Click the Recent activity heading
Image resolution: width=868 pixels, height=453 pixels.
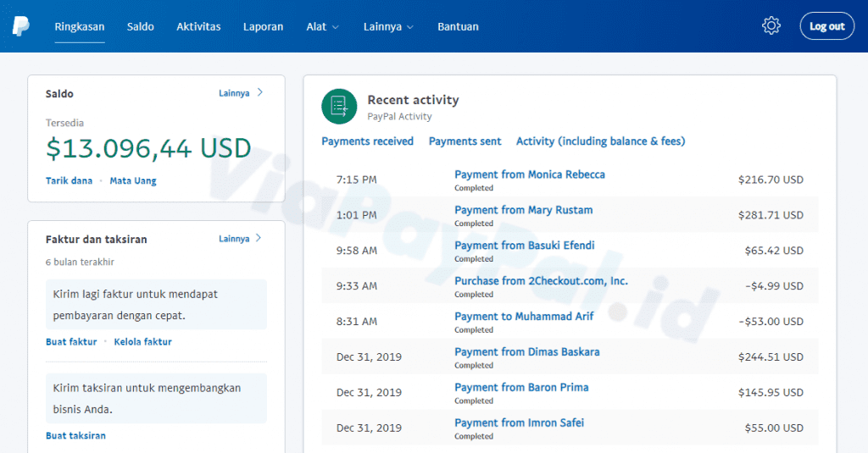tap(413, 100)
